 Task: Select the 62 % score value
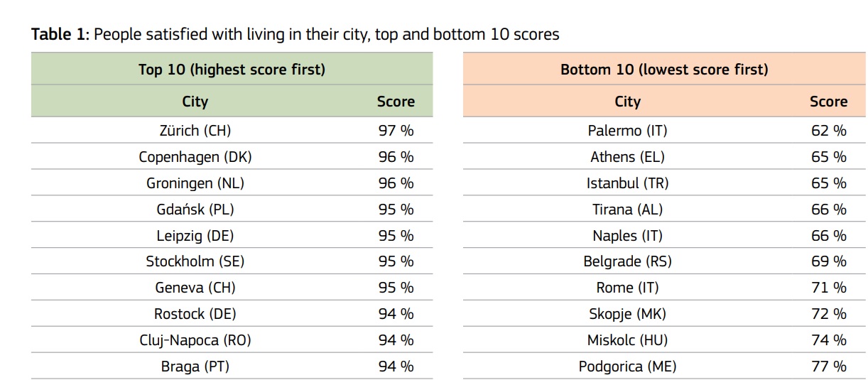(x=829, y=131)
